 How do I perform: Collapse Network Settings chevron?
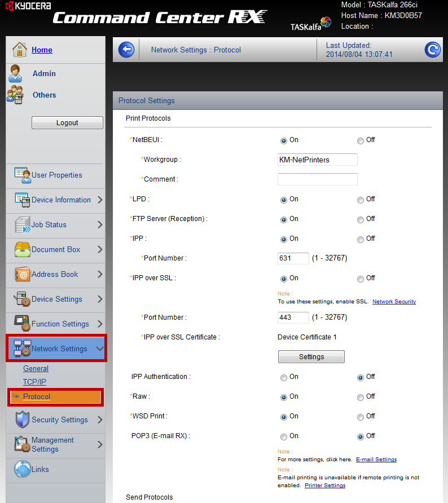coord(100,348)
